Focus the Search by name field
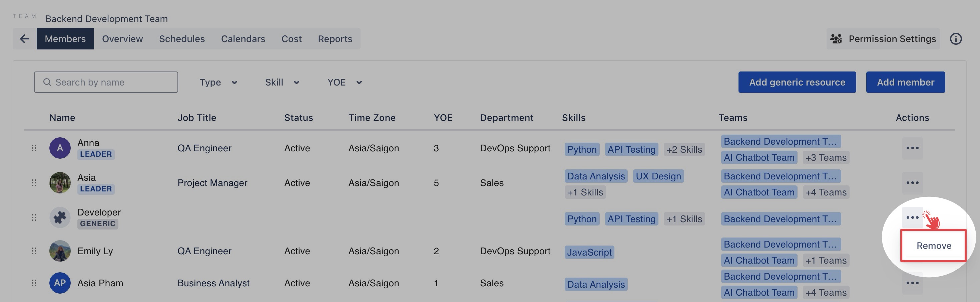980x302 pixels. (x=106, y=82)
